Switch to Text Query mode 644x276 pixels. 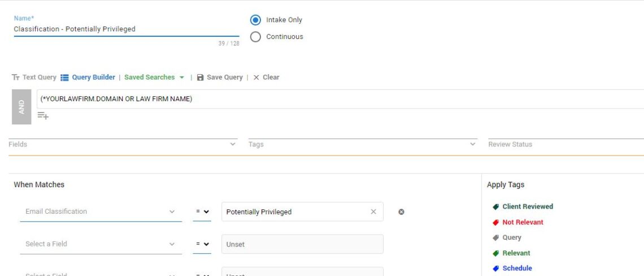(34, 77)
